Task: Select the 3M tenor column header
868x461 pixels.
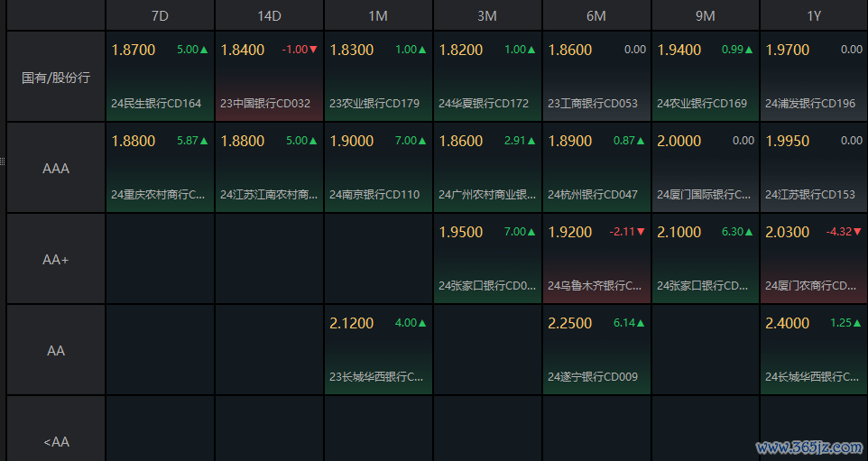Action: (487, 15)
